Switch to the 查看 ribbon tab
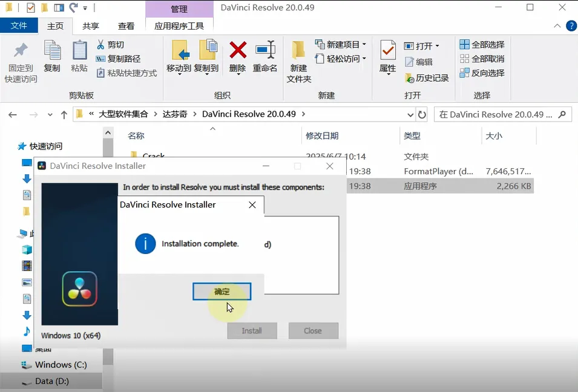Viewport: 578px width, 392px height. pyautogui.click(x=126, y=26)
